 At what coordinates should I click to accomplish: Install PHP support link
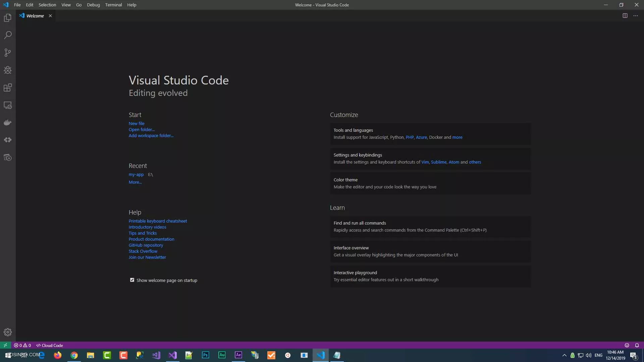click(410, 137)
